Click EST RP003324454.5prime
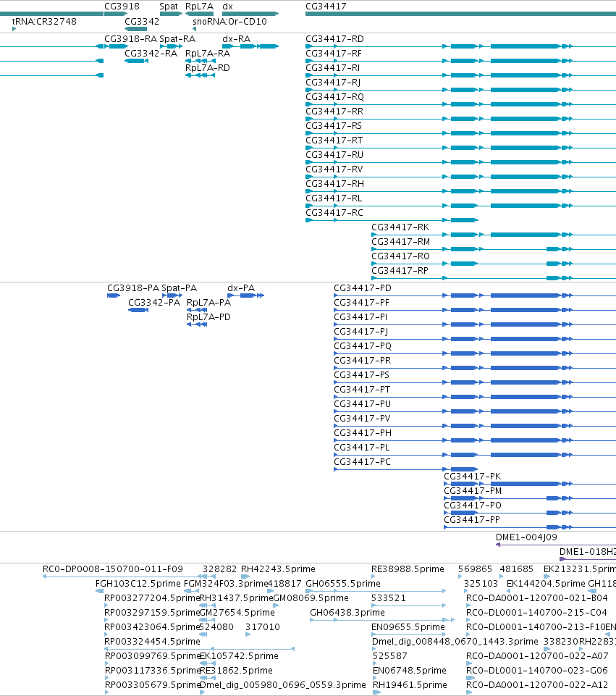The height and width of the screenshot is (696, 616). pyautogui.click(x=152, y=642)
